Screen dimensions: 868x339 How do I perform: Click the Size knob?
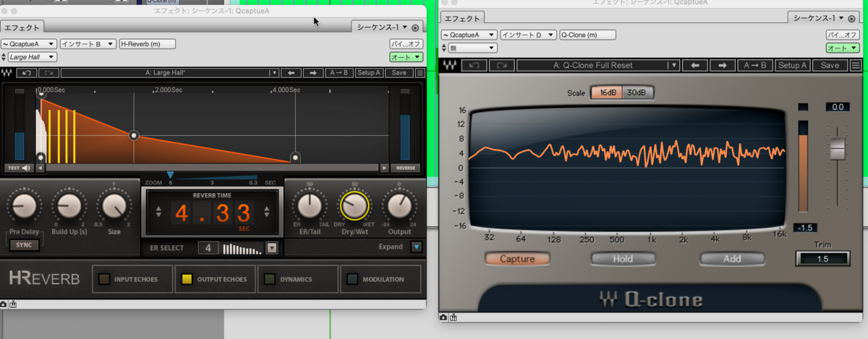(114, 207)
